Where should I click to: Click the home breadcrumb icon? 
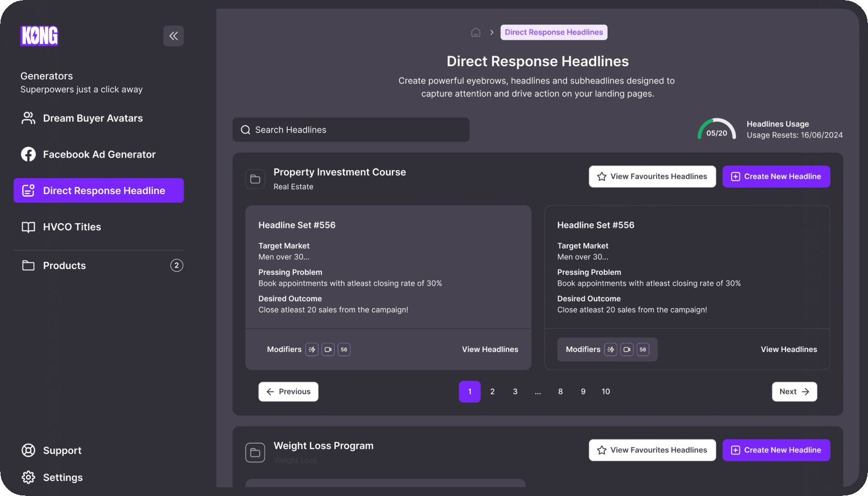(476, 32)
